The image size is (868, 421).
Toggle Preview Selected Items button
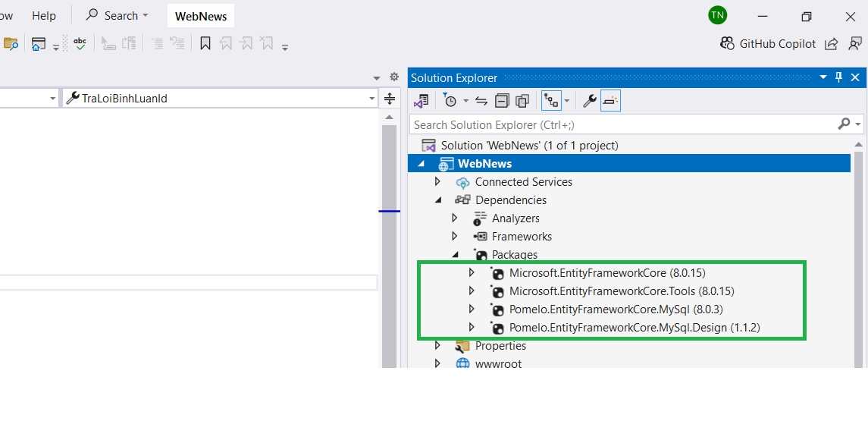(x=610, y=100)
